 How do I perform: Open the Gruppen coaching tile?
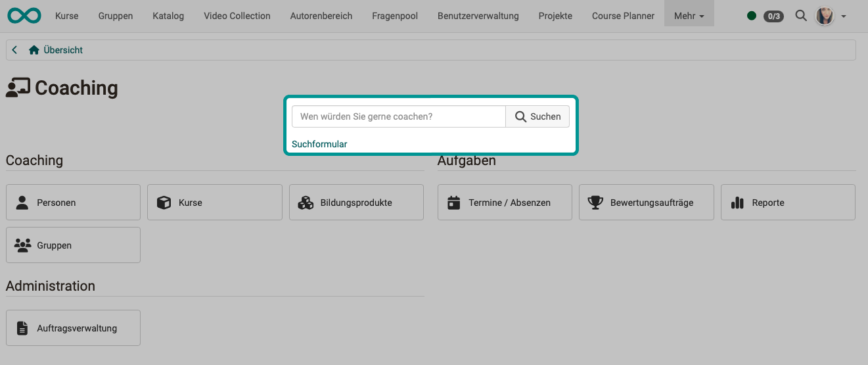point(73,245)
